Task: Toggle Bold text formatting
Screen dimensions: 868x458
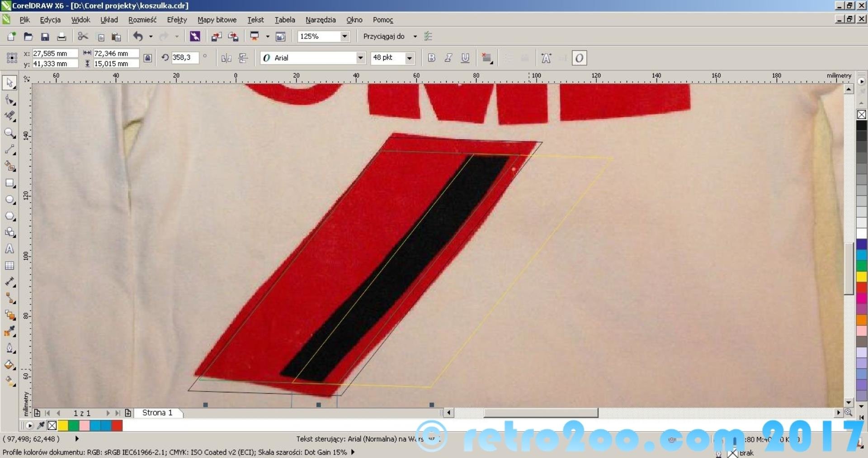Action: click(x=431, y=58)
